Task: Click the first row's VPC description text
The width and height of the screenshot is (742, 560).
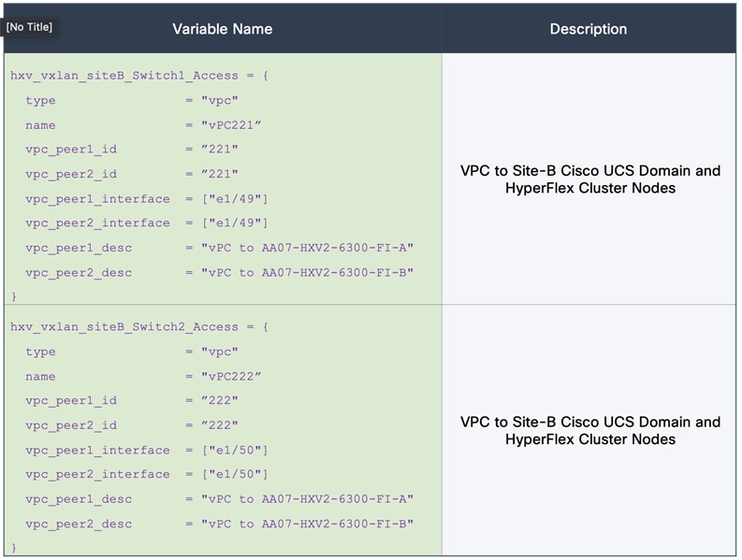Action: 590,179
